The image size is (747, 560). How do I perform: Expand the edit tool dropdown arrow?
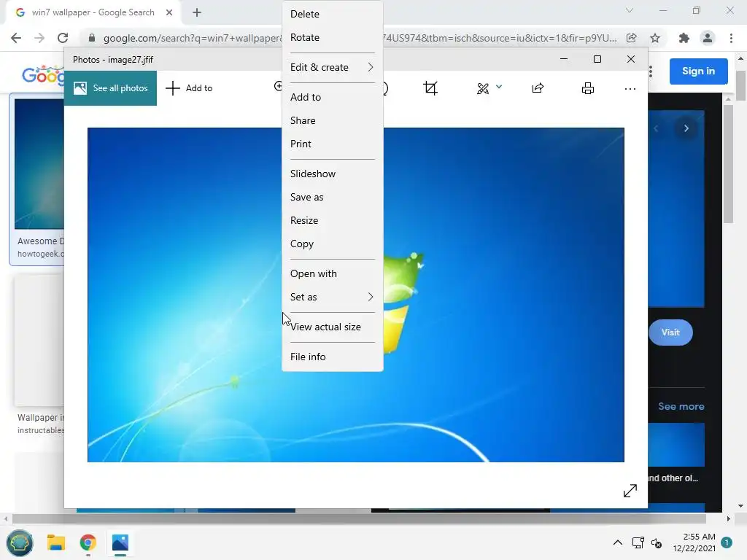click(499, 87)
